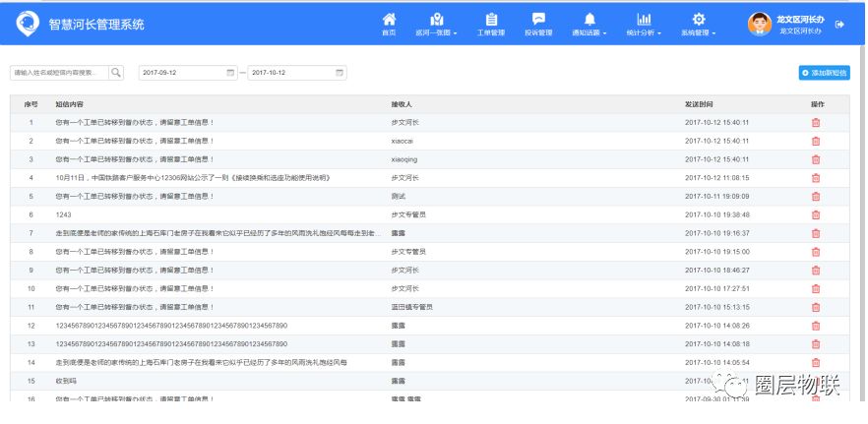Click the 智慧河长管理系统 title text
The width and height of the screenshot is (868, 424).
(x=96, y=25)
